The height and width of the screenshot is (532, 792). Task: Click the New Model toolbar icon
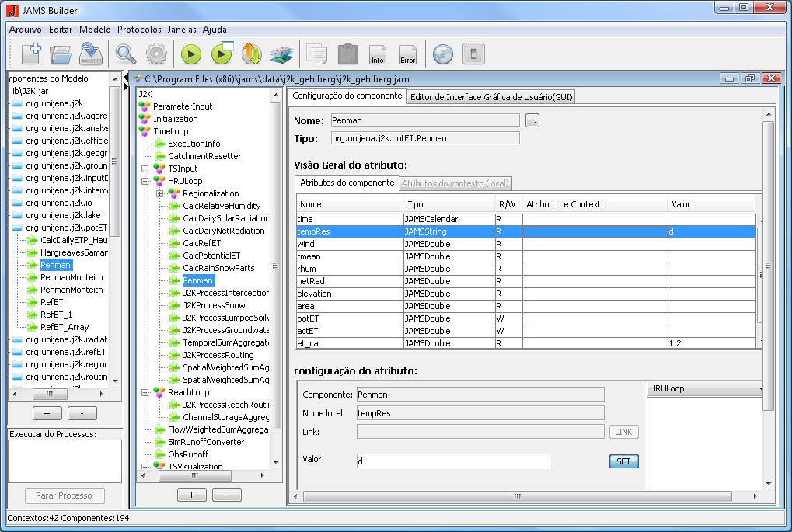pyautogui.click(x=31, y=54)
